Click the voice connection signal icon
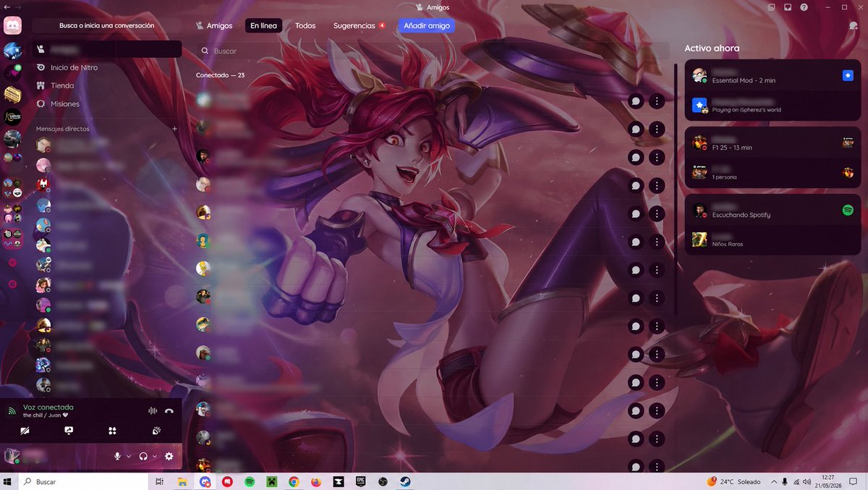868x490 pixels. (x=12, y=410)
